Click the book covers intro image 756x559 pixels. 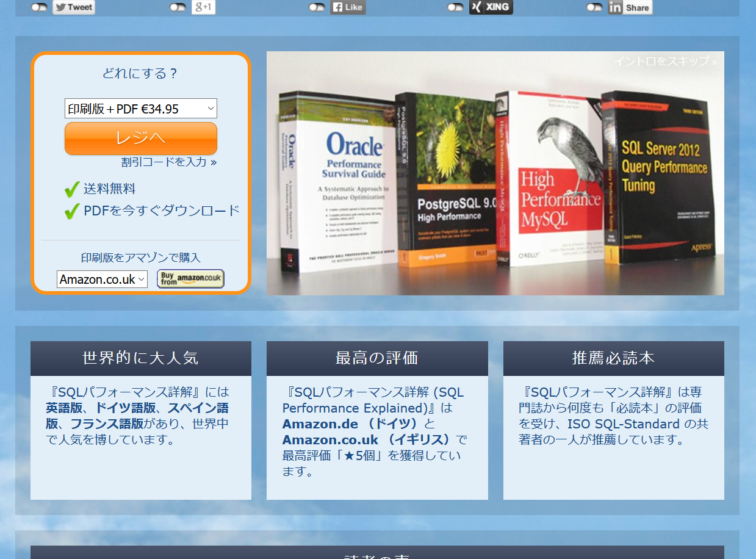tap(495, 173)
